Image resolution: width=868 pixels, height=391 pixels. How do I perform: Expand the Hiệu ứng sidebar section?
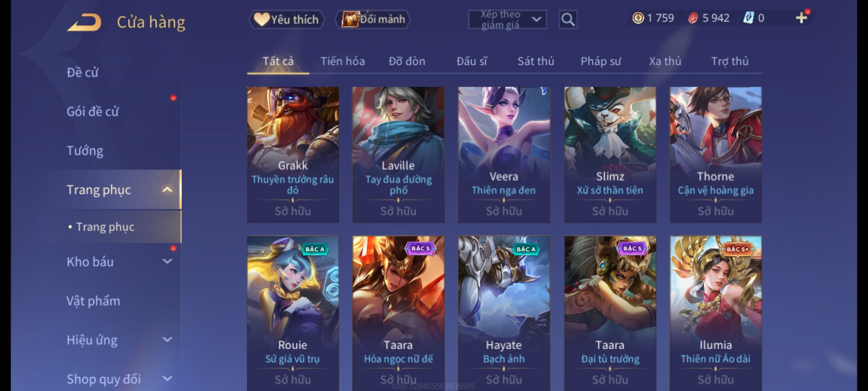coord(167,339)
